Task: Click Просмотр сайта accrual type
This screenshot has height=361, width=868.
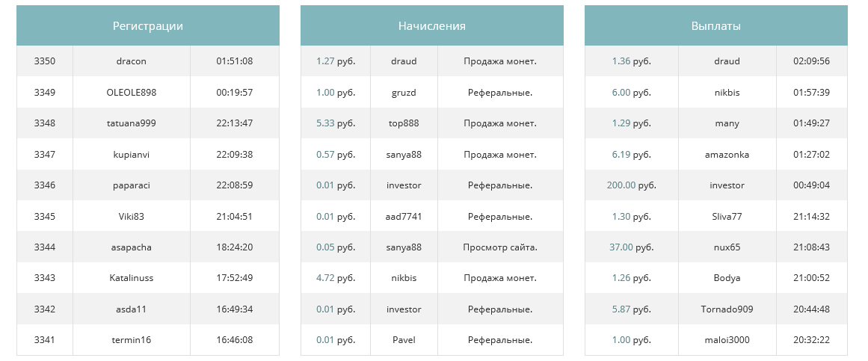Action: (500, 247)
